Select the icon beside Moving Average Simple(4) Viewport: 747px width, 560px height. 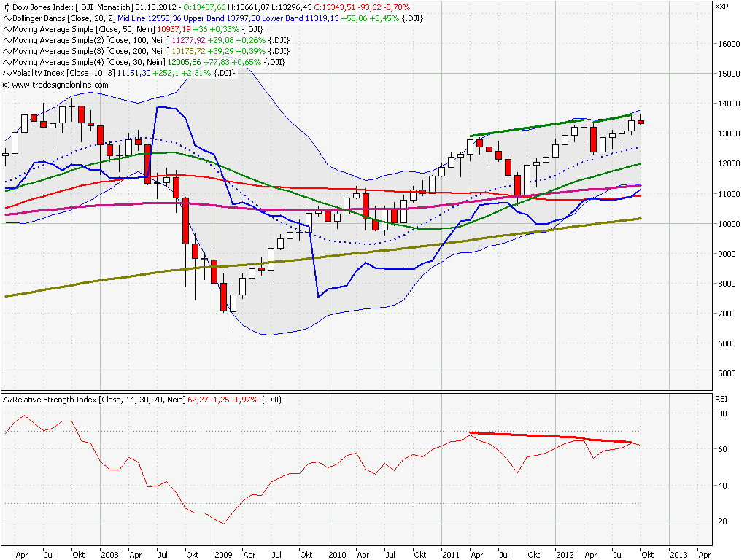6,63
